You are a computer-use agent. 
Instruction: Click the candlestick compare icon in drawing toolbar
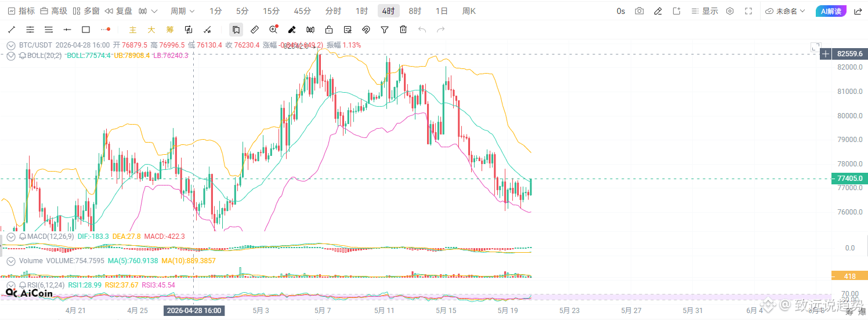(x=310, y=30)
